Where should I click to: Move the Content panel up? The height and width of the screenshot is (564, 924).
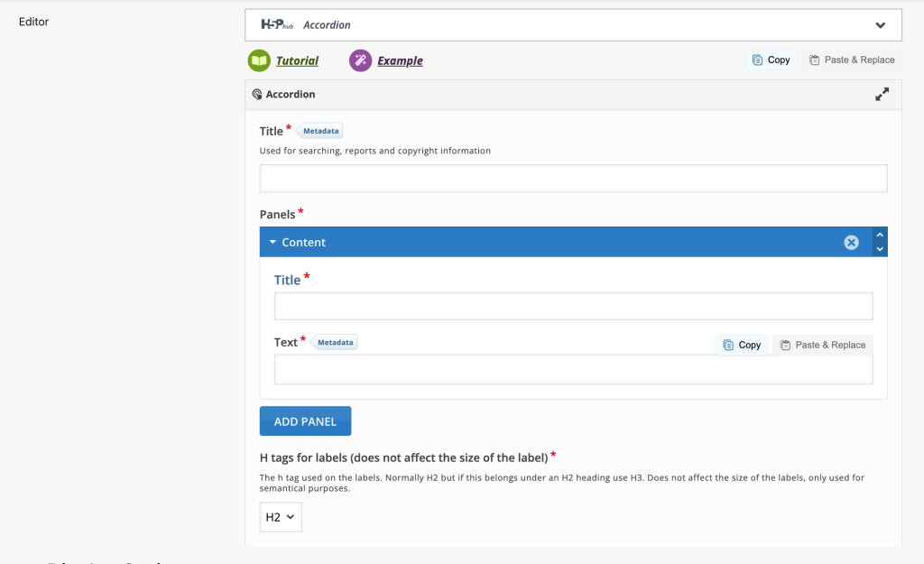880,235
